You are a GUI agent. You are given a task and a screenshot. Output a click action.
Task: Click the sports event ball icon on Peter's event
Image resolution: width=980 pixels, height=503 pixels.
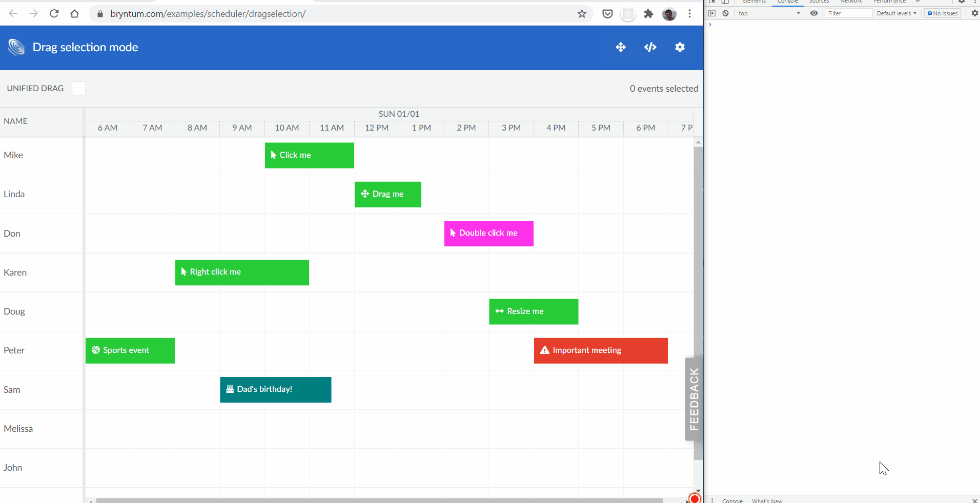pos(94,350)
